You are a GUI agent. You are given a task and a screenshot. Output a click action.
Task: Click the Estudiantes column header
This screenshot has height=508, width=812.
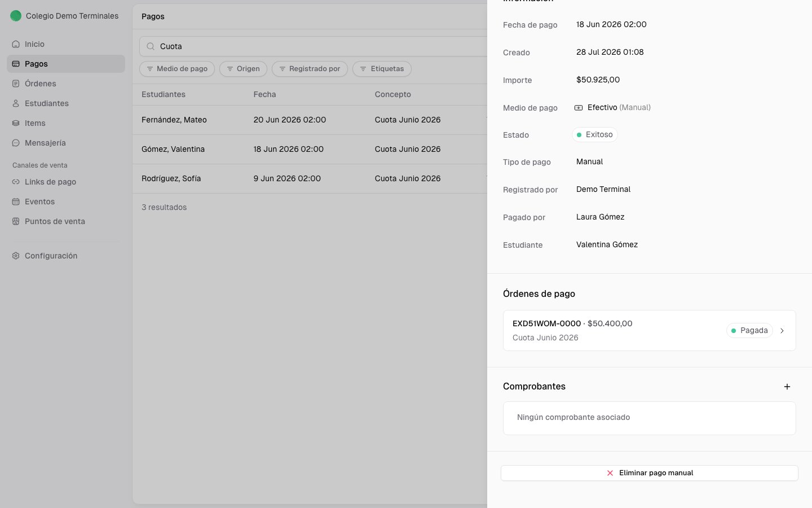[x=164, y=94]
